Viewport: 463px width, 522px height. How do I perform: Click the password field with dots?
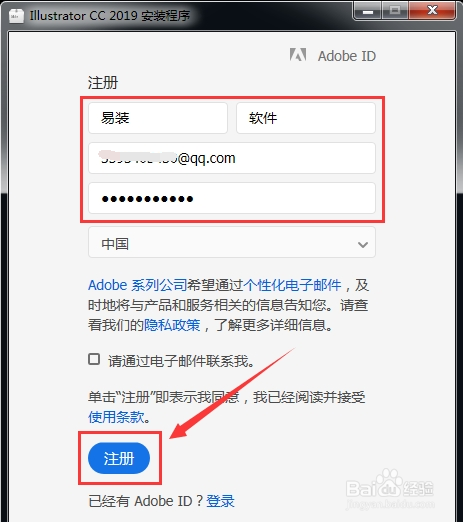[232, 198]
